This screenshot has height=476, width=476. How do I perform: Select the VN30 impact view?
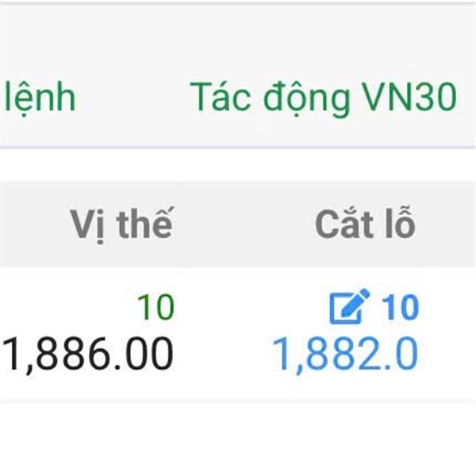(324, 98)
